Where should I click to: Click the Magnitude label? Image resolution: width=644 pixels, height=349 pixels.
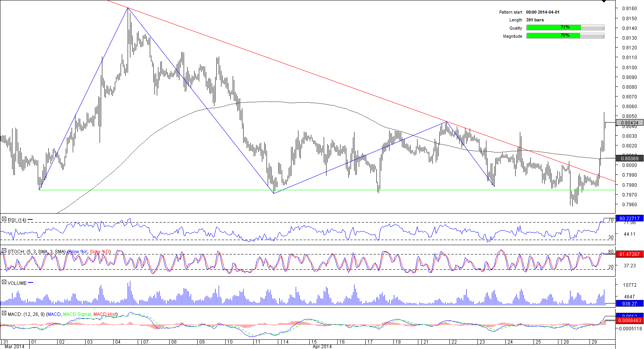pos(512,36)
